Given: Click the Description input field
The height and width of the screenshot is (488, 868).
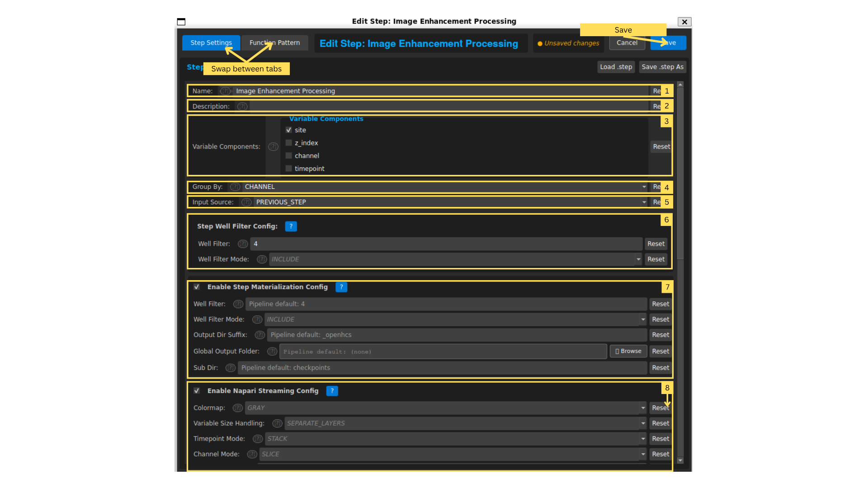Looking at the screenshot, I should (449, 106).
